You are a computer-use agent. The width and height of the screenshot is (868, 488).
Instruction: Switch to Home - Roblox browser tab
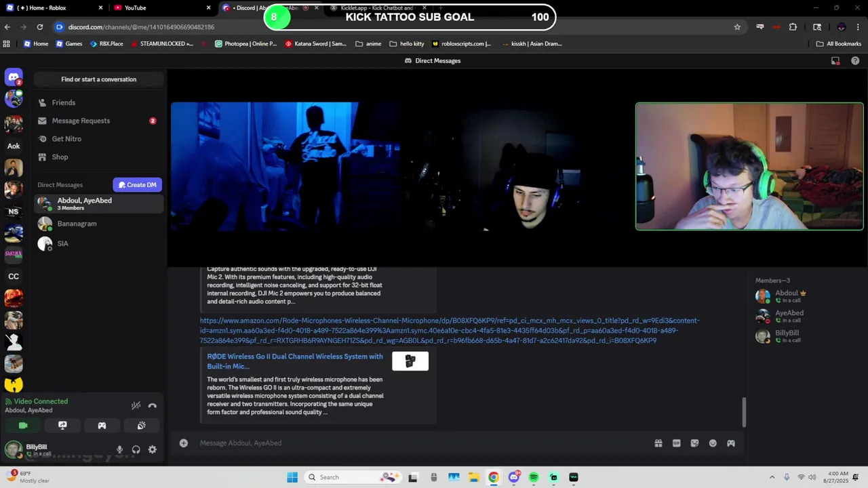pos(54,7)
